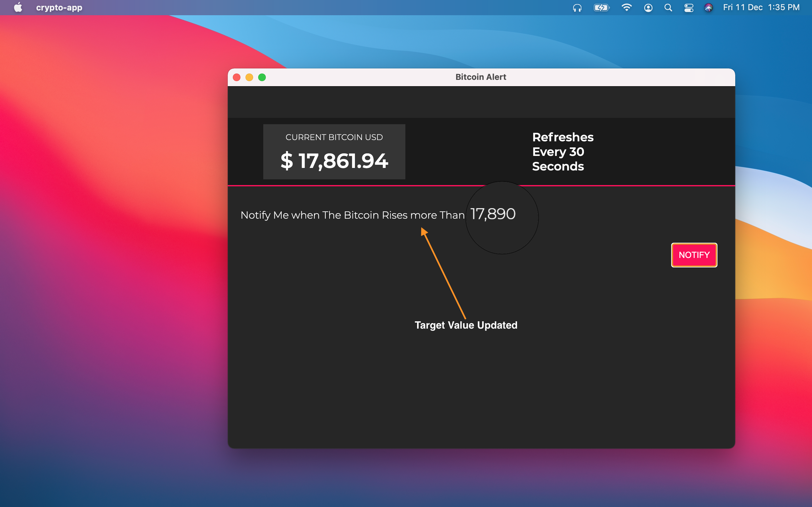
Task: Close the Bitcoin Alert window
Action: pyautogui.click(x=237, y=77)
